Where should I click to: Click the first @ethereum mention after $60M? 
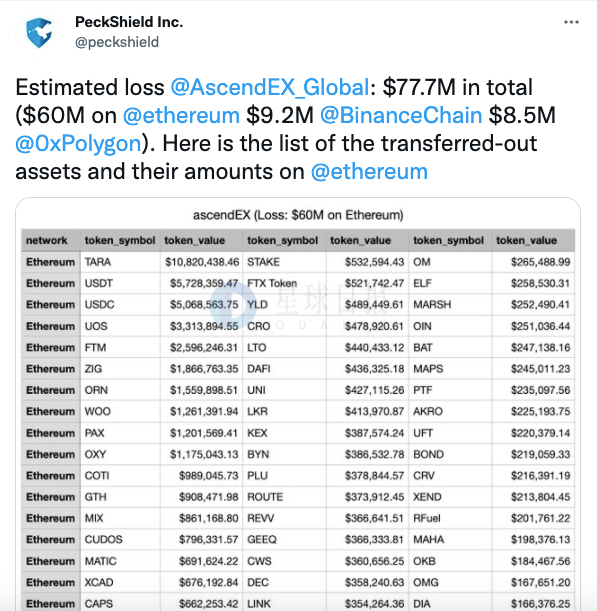[181, 115]
